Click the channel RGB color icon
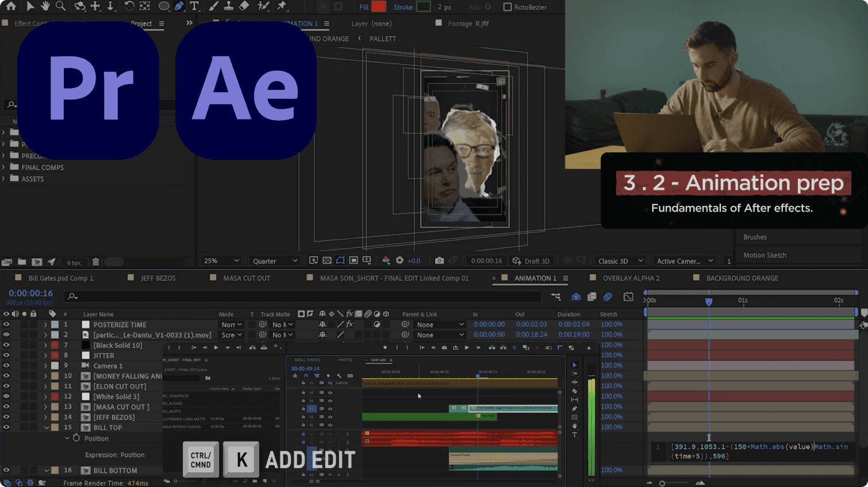 [386, 260]
